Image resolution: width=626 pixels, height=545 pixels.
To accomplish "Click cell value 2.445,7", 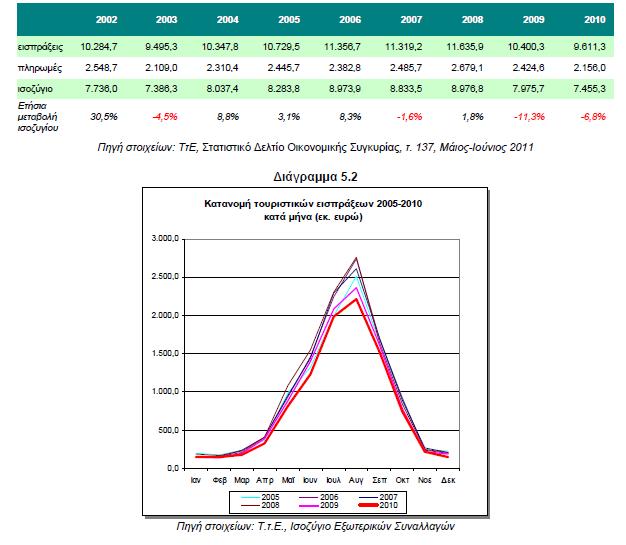I will (283, 67).
